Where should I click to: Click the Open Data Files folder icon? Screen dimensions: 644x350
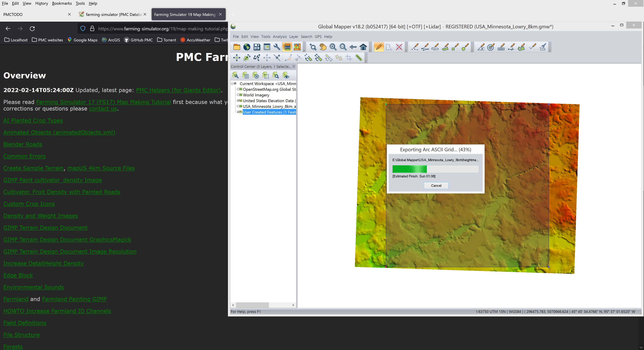[236, 47]
